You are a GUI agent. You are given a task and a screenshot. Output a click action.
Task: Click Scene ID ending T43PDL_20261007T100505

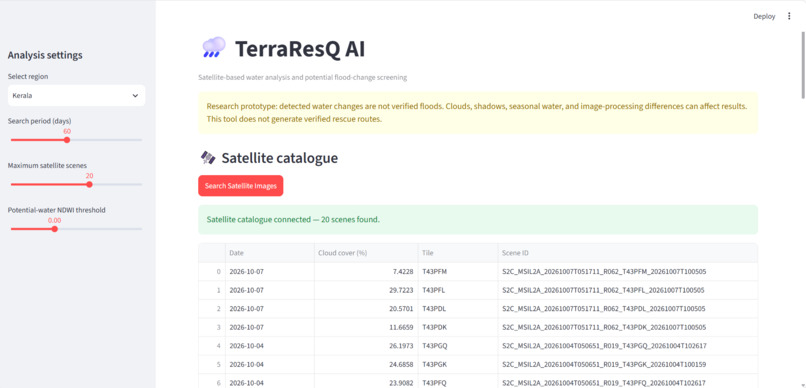628,309
